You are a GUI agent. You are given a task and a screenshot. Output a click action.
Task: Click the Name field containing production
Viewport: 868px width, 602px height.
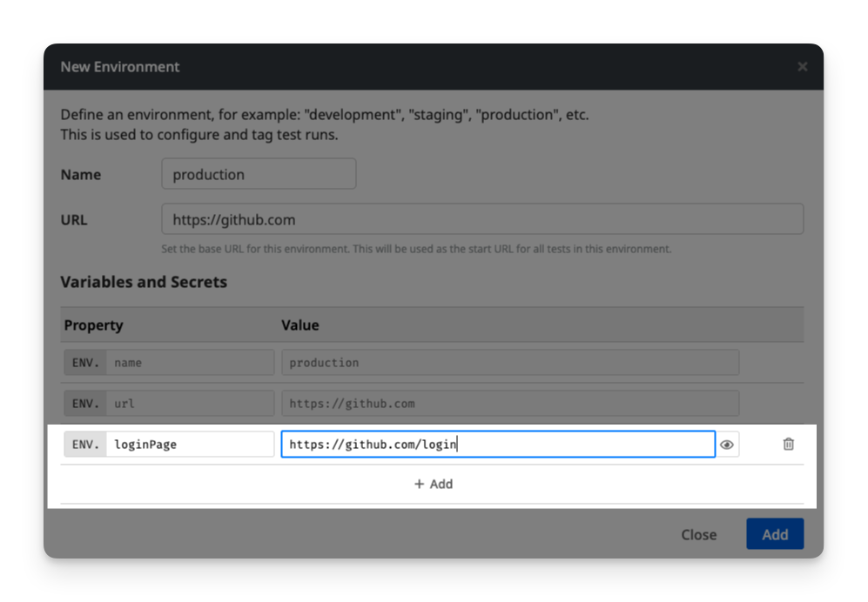tap(258, 173)
